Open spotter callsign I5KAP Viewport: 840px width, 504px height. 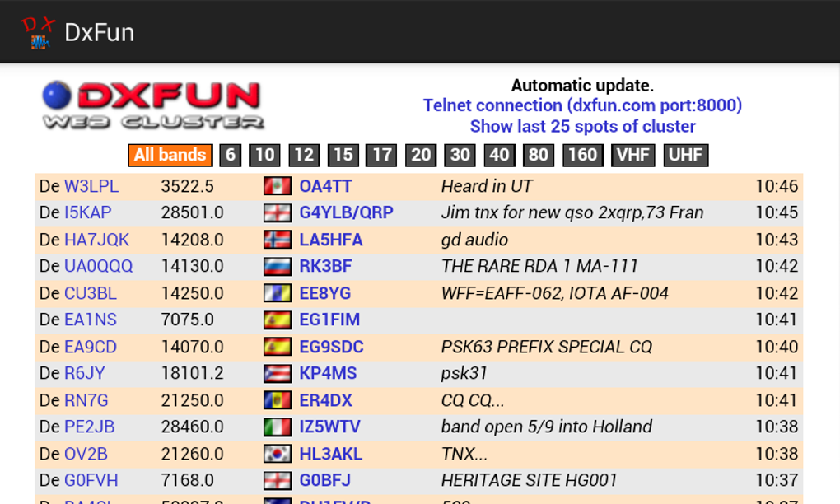(x=88, y=212)
